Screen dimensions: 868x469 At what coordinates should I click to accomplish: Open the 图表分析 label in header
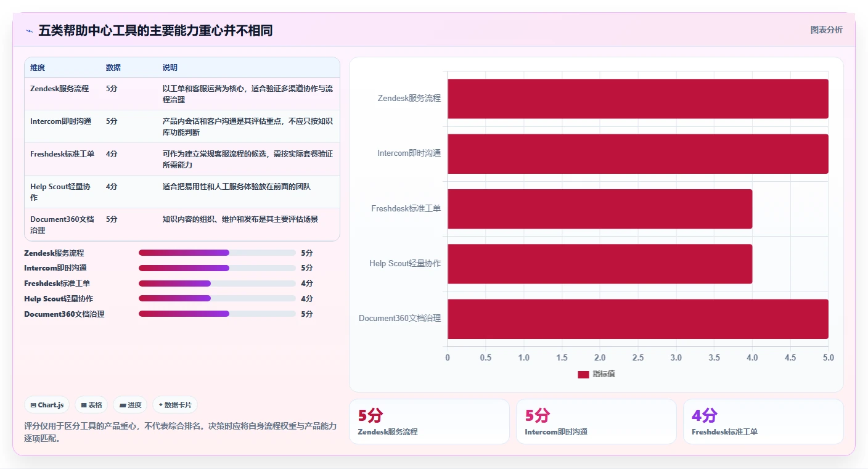coord(826,30)
